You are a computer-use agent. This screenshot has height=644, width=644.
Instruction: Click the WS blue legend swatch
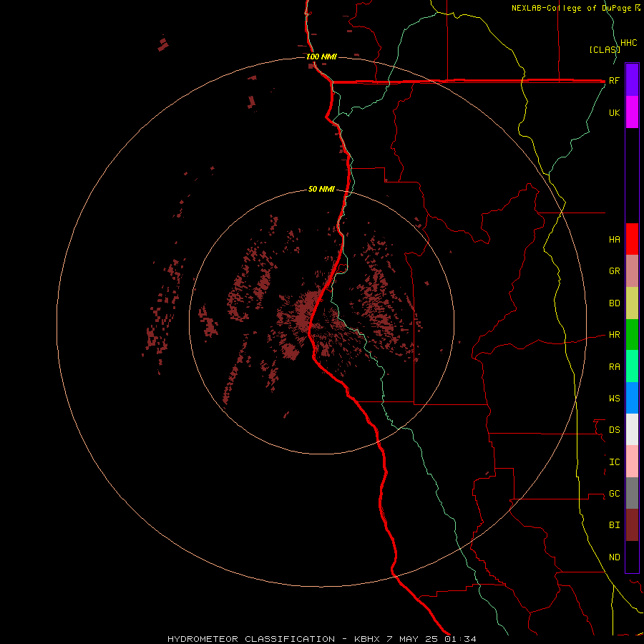[632, 398]
